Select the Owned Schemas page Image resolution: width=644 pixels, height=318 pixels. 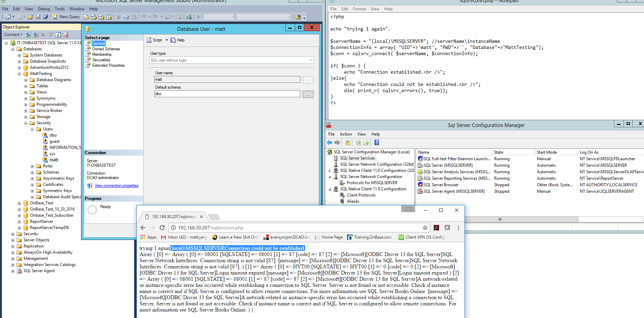pyautogui.click(x=106, y=49)
